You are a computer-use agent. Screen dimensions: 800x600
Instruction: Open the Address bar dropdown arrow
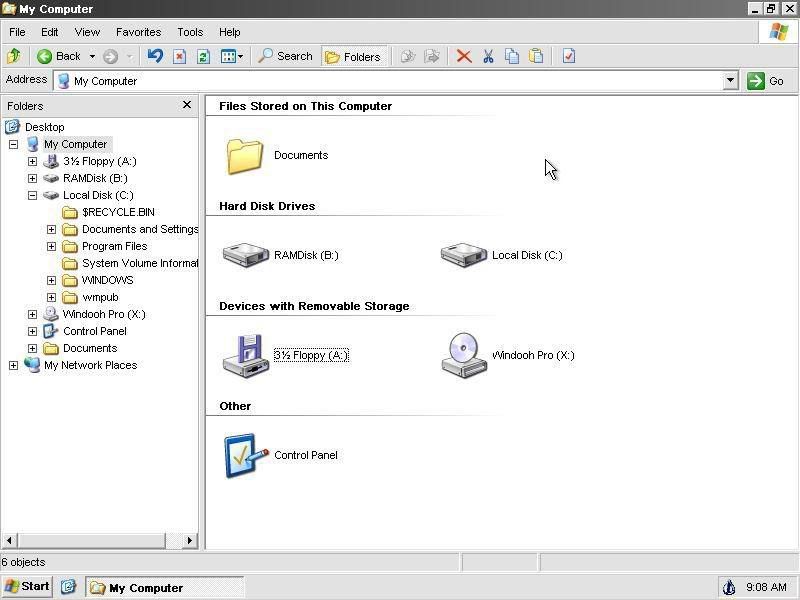pos(731,81)
